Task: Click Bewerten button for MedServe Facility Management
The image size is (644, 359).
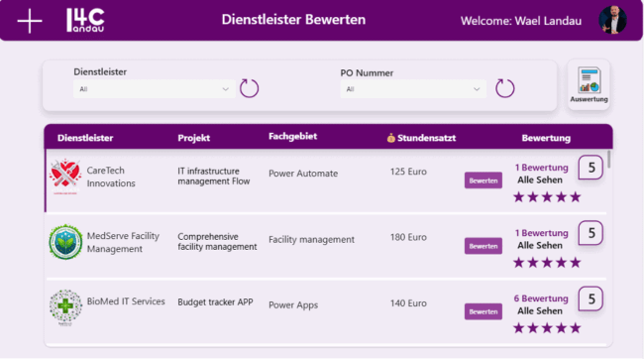Action: [x=483, y=246]
